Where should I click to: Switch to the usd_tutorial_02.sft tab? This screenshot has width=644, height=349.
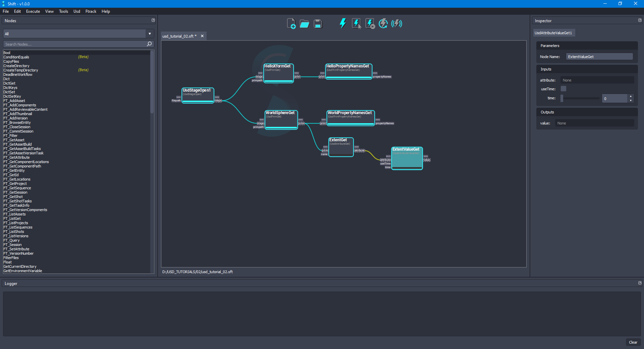(179, 36)
